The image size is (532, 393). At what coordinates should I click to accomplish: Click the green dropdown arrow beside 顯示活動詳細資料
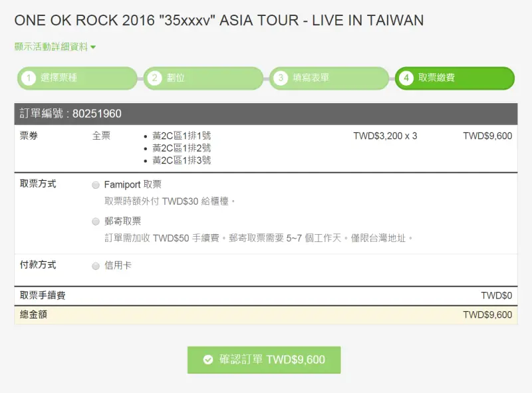coord(93,47)
